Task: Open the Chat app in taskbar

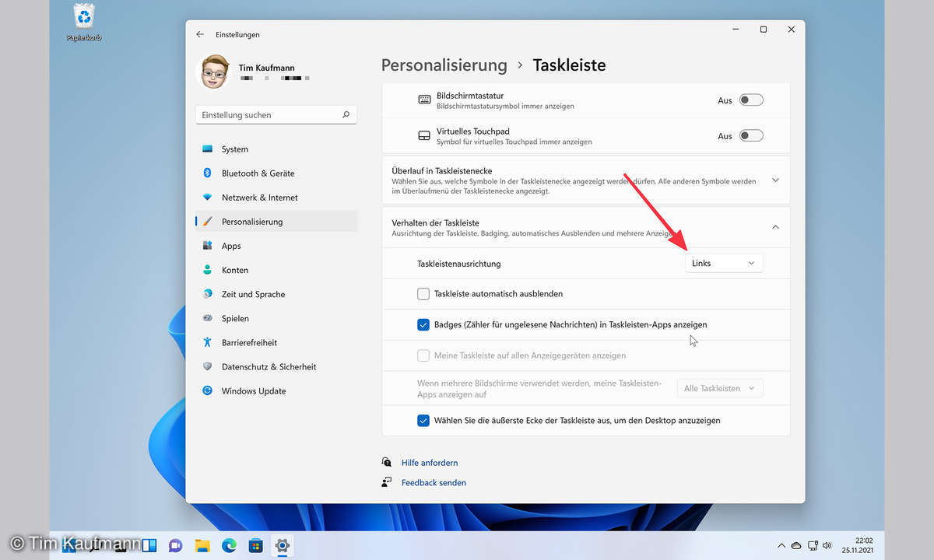Action: pyautogui.click(x=176, y=545)
